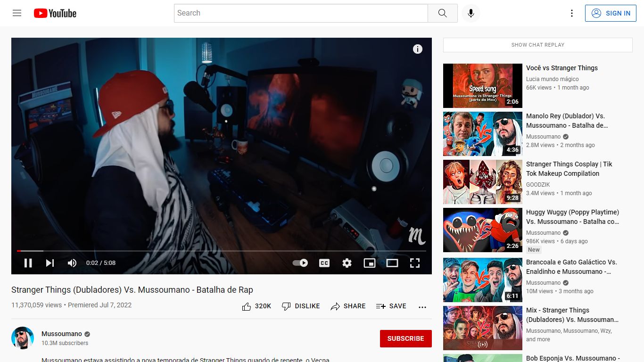Open more actions ellipsis below video
644x362 pixels.
pyautogui.click(x=422, y=307)
